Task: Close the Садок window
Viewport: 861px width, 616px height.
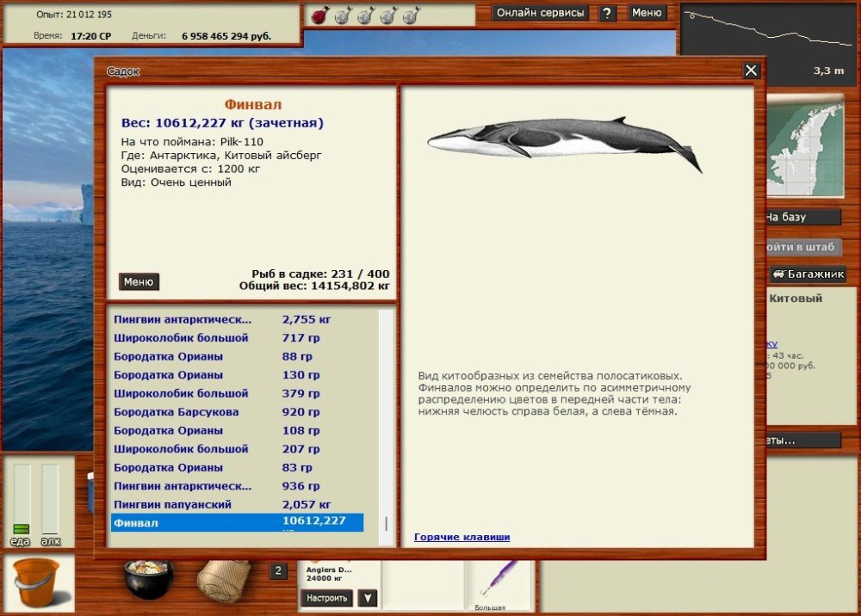Action: [x=751, y=71]
